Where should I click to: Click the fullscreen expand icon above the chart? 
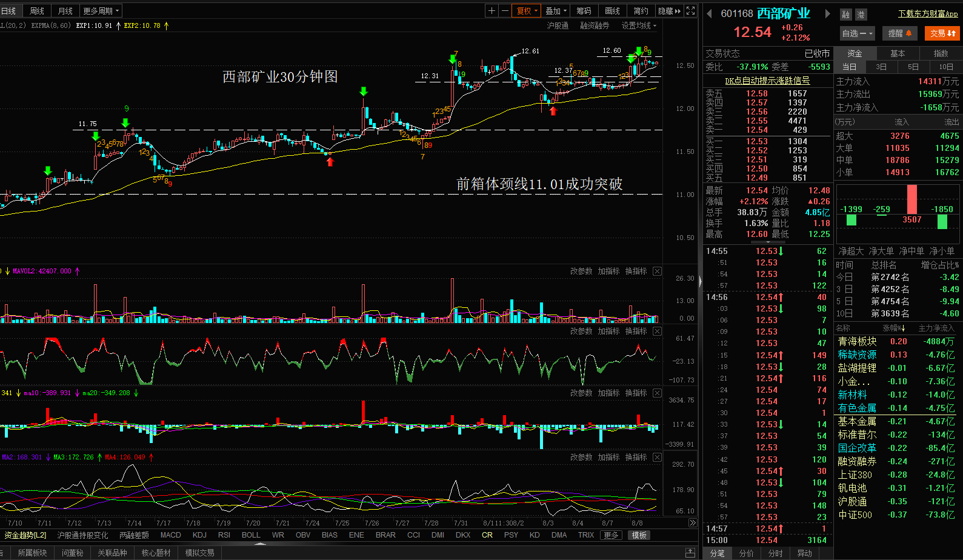pos(690,11)
